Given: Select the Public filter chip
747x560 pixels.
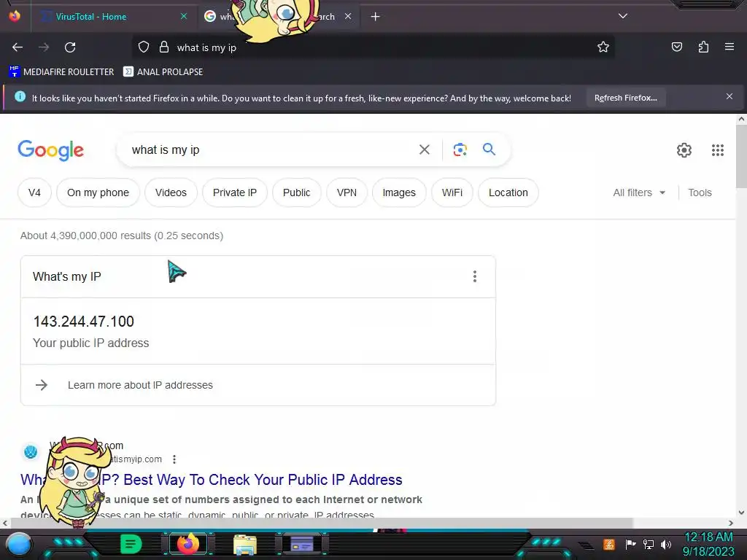Looking at the screenshot, I should click(x=296, y=192).
